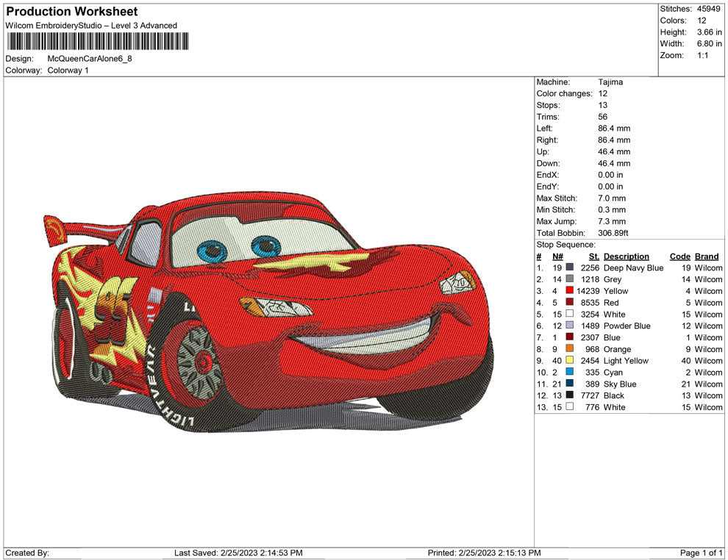Viewport: 728px width, 560px height.
Task: Click the Zoom value '1:1'
Action: coord(702,55)
